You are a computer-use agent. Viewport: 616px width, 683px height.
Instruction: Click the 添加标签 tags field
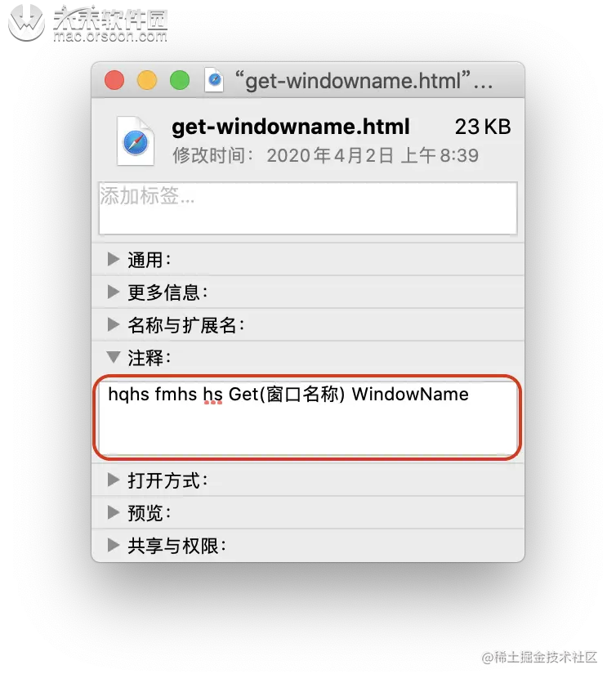coord(308,208)
